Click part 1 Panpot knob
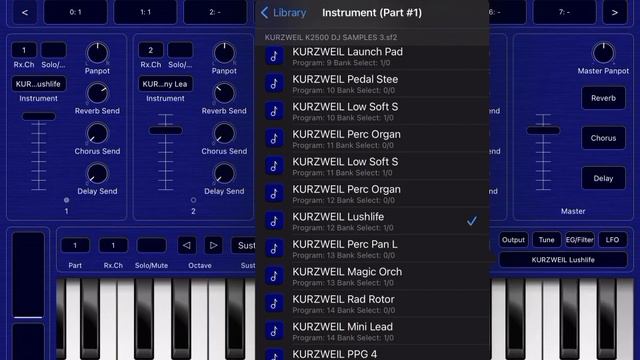This screenshot has height=360, width=640. (x=97, y=53)
